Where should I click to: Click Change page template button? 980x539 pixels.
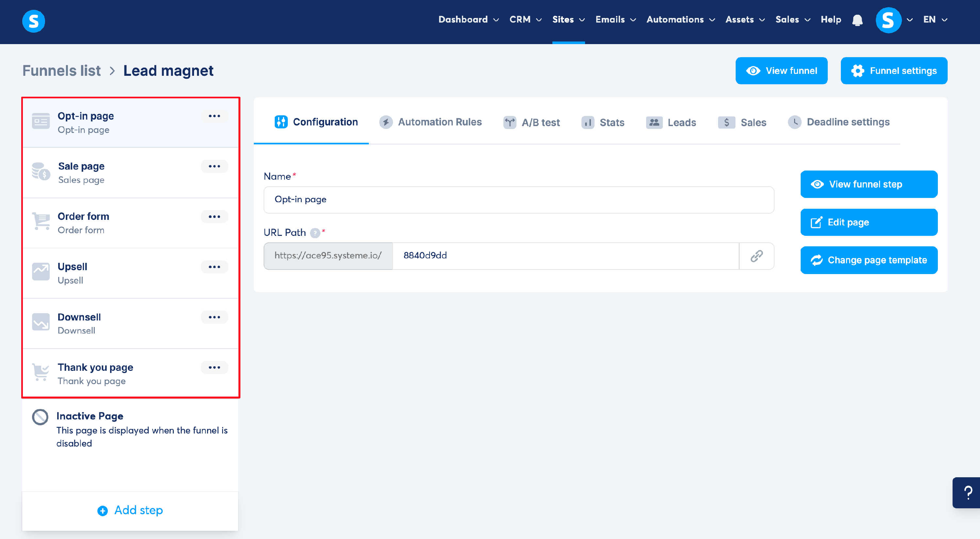tap(869, 260)
